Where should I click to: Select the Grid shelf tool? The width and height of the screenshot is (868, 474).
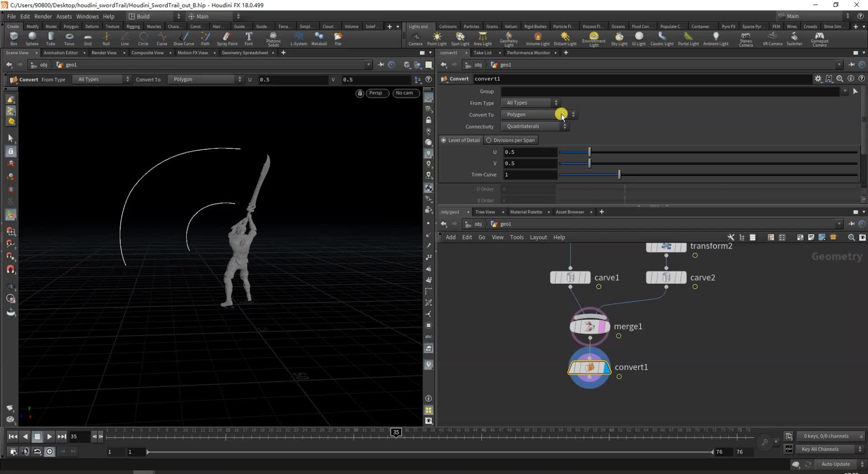(x=88, y=39)
